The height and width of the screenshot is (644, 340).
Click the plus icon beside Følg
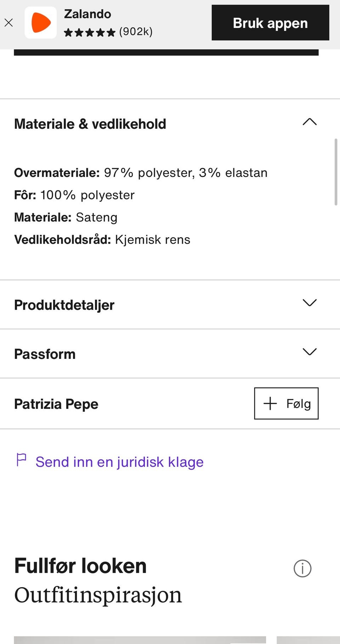pyautogui.click(x=270, y=404)
